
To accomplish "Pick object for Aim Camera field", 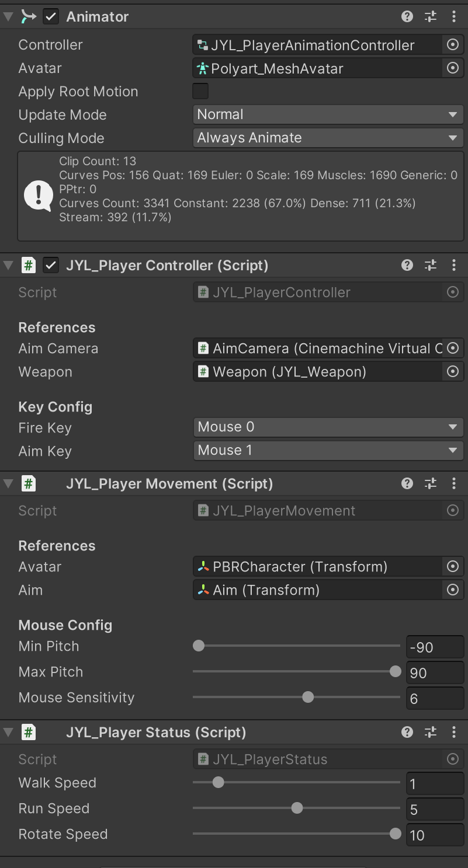I will coord(452,348).
